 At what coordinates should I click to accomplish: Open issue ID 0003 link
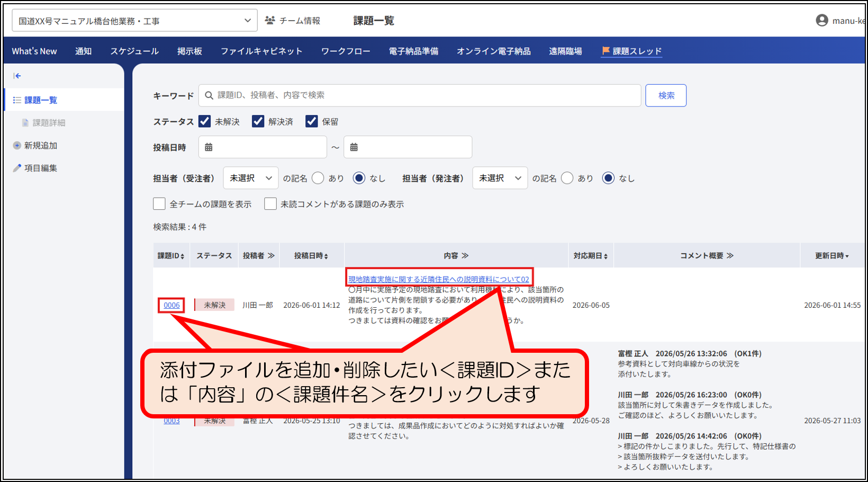click(x=171, y=421)
